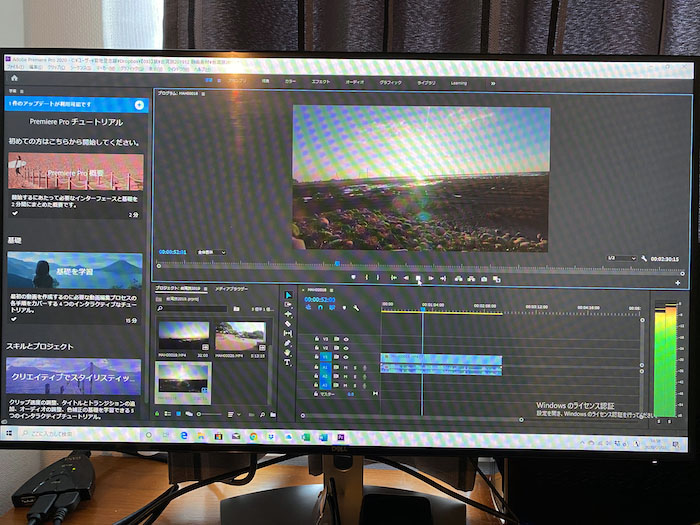Step forward one frame
Viewport: 700px width, 525px height.
coord(431,278)
